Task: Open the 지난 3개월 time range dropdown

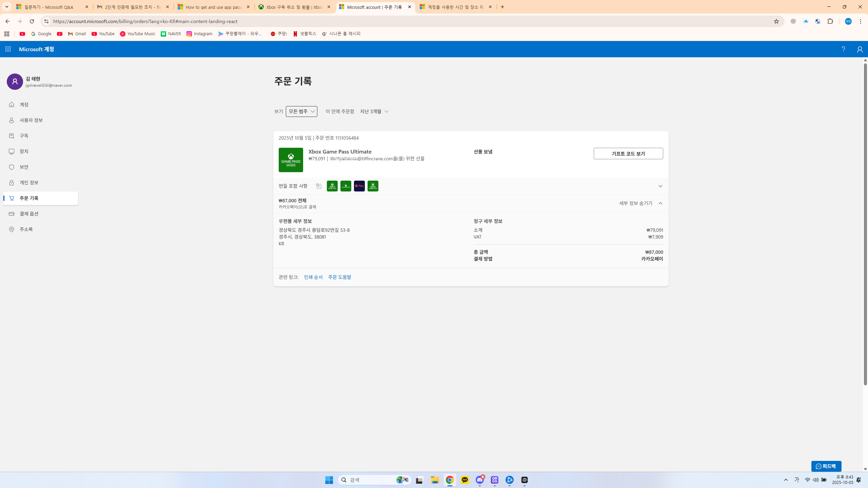Action: 374,111
